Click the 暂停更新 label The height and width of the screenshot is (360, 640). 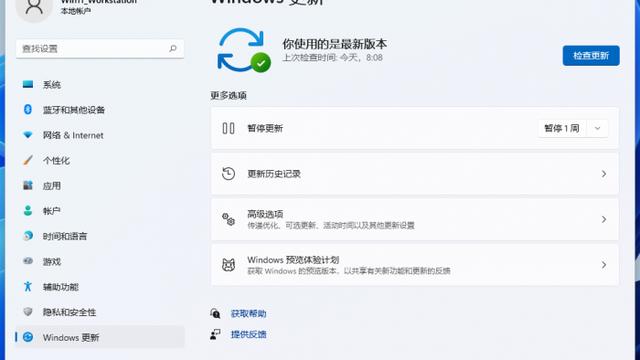(265, 129)
